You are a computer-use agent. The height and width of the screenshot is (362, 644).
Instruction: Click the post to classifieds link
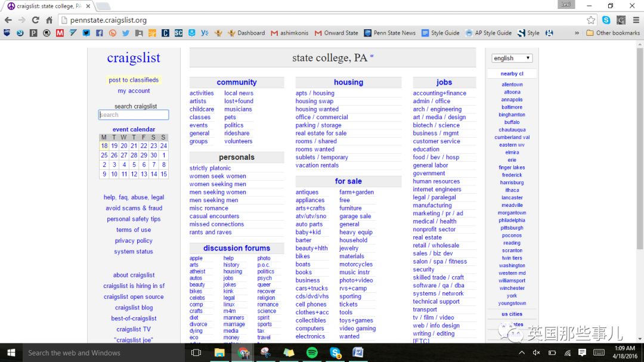pos(134,80)
